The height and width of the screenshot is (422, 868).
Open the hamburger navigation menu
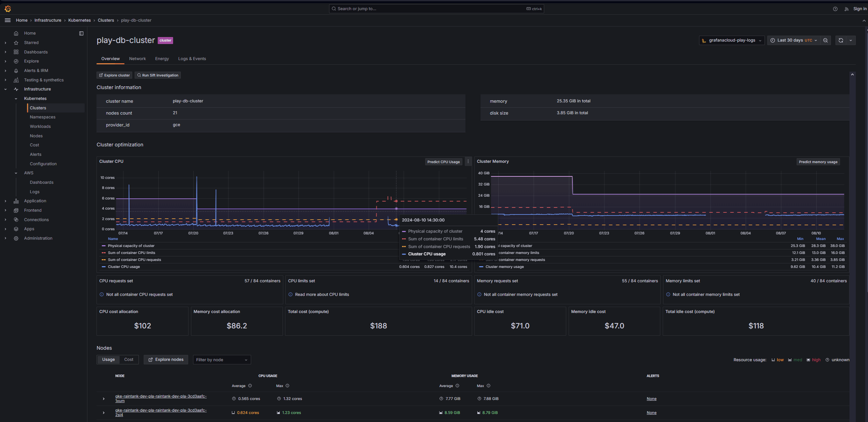(x=8, y=20)
